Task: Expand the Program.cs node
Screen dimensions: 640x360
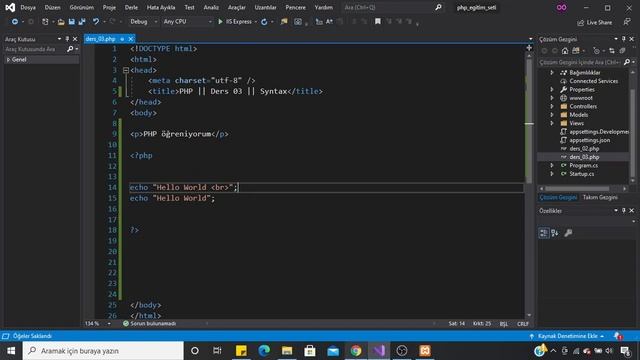Action: 552,165
